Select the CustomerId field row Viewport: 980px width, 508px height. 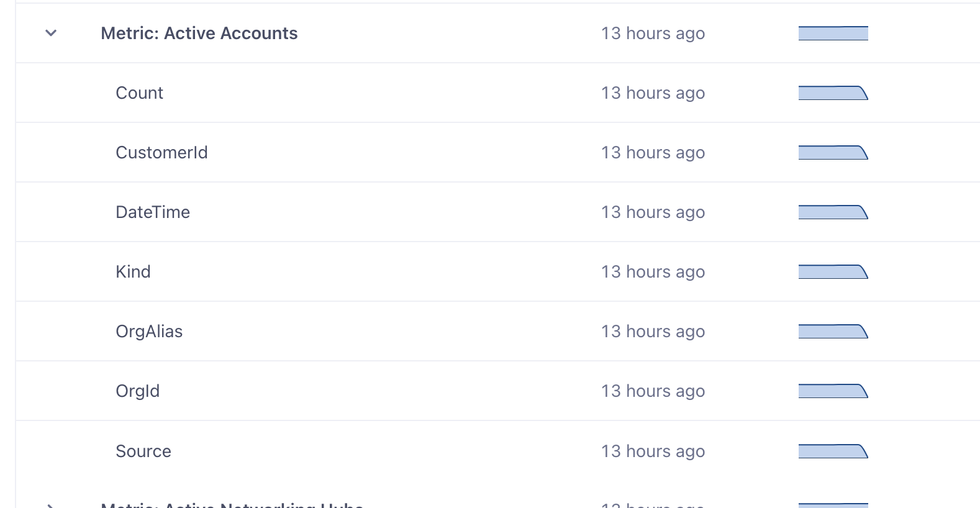coord(497,152)
